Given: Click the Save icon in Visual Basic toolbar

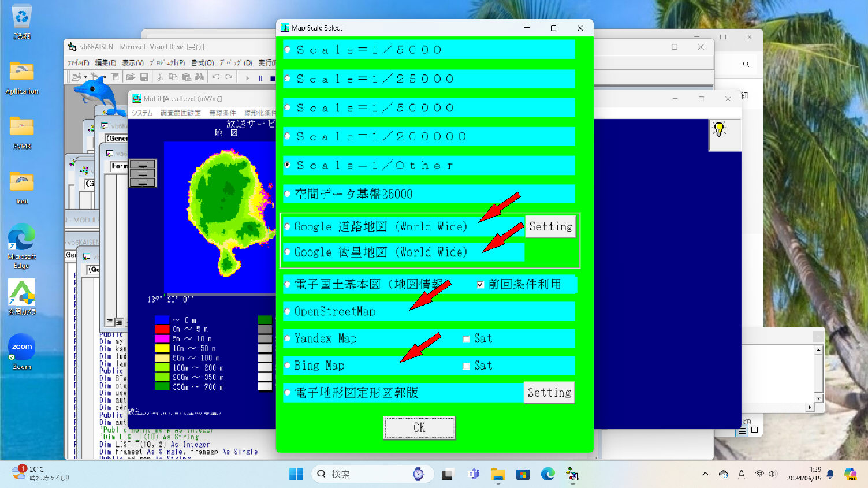Looking at the screenshot, I should tap(144, 77).
